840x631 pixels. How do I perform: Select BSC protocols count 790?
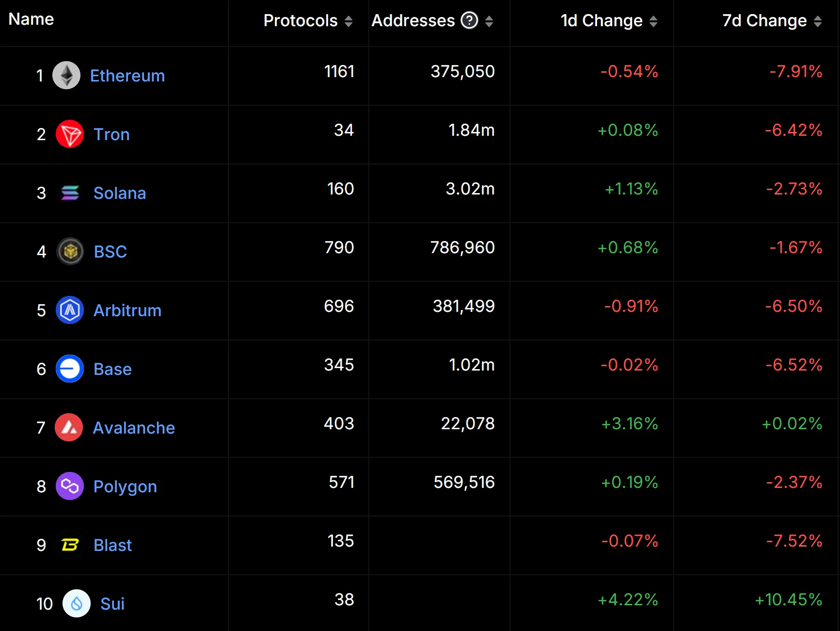339,247
